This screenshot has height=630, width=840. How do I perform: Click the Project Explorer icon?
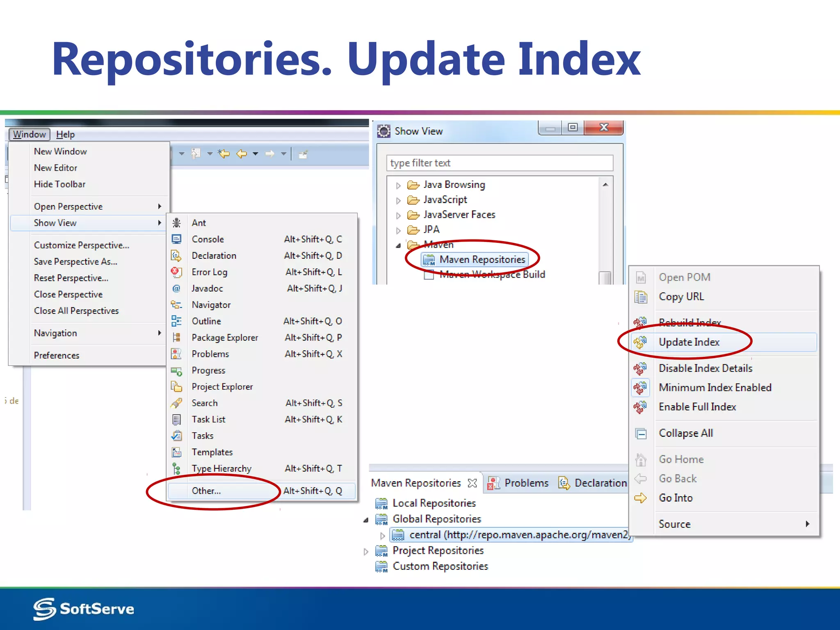coord(176,387)
